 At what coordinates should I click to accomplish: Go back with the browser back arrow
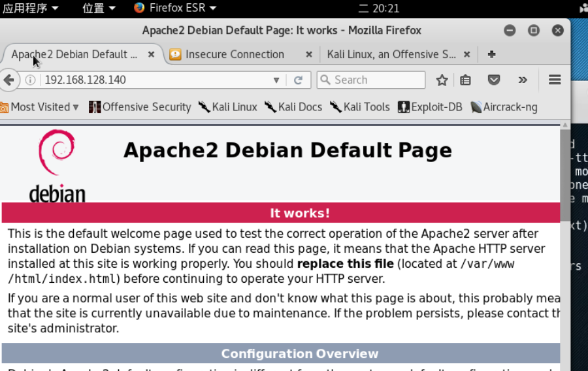[8, 80]
